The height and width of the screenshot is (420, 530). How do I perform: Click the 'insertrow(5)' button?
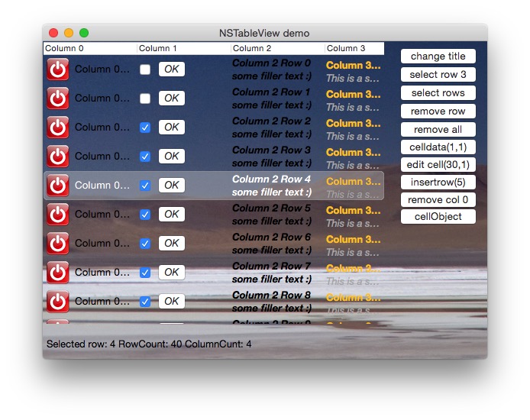click(438, 183)
